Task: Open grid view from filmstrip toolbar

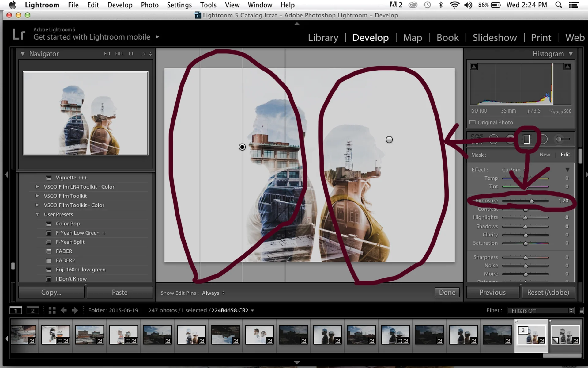Action: 52,310
